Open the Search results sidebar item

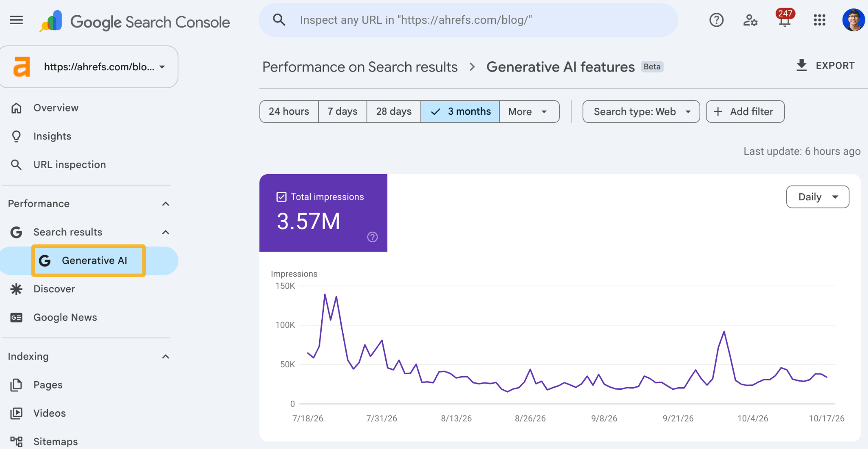tap(68, 232)
